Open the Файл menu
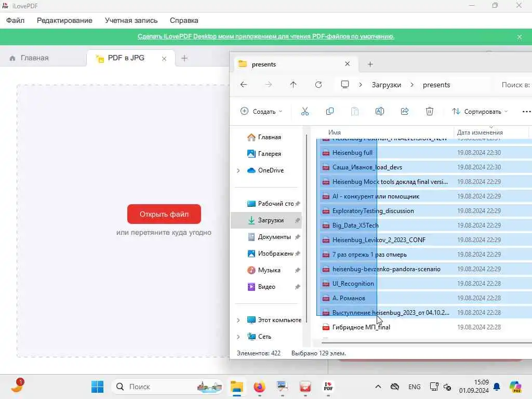Image resolution: width=532 pixels, height=399 pixels. click(15, 20)
